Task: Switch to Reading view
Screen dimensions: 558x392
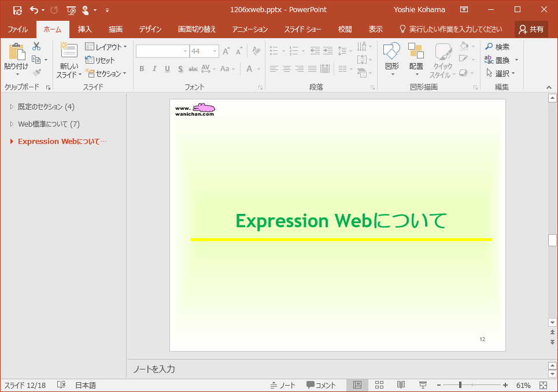Action: [x=401, y=385]
